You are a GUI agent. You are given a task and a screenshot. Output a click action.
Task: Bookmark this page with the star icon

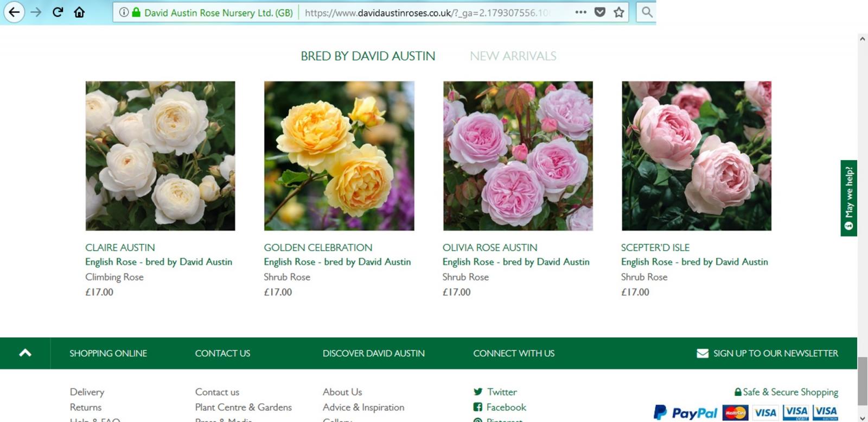[x=618, y=12]
